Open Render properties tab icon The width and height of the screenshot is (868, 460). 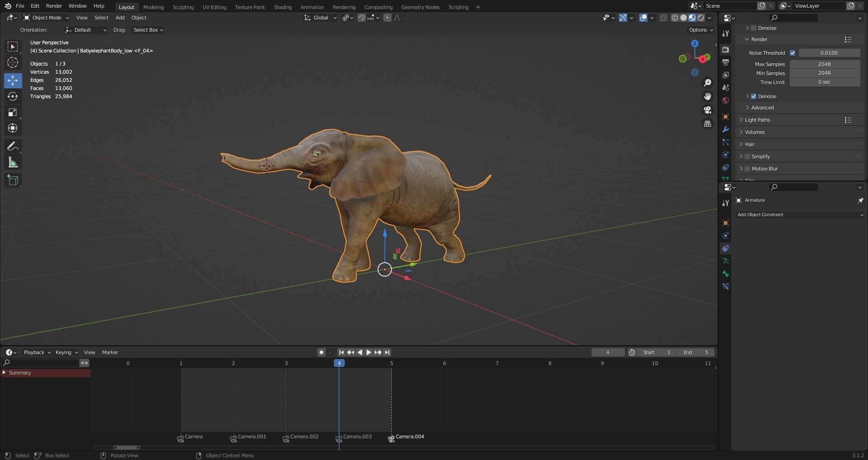(x=726, y=49)
